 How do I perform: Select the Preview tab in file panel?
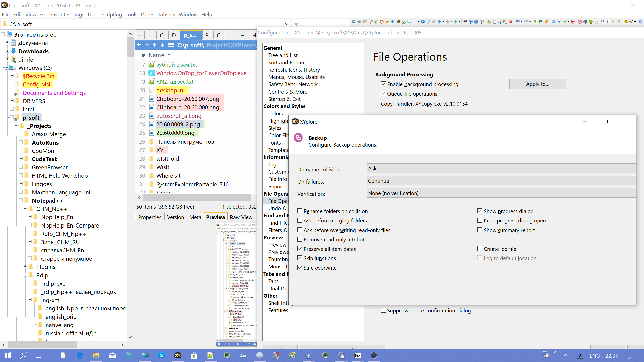pyautogui.click(x=215, y=217)
